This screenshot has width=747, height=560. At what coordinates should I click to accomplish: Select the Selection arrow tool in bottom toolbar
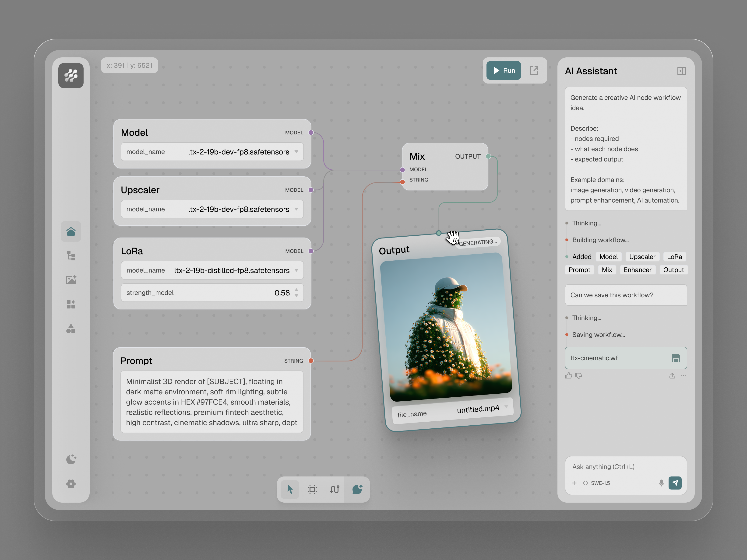tap(290, 490)
